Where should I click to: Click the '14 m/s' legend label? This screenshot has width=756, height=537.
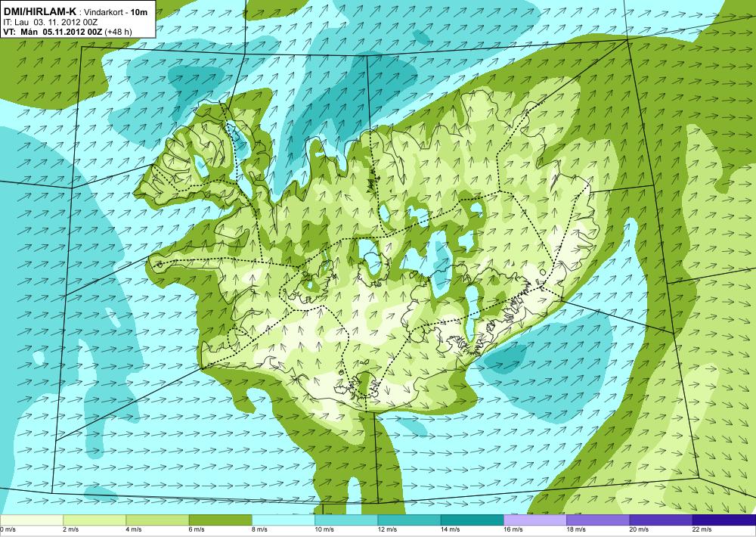click(x=451, y=529)
